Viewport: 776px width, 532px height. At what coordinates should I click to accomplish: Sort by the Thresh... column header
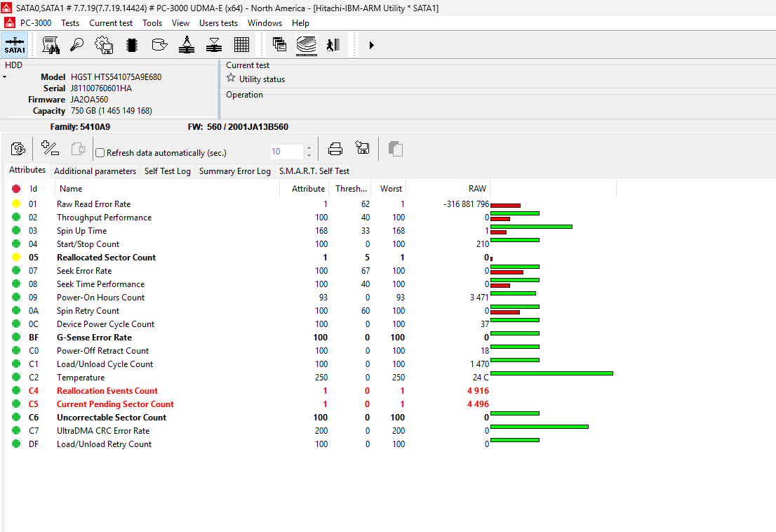click(x=350, y=189)
